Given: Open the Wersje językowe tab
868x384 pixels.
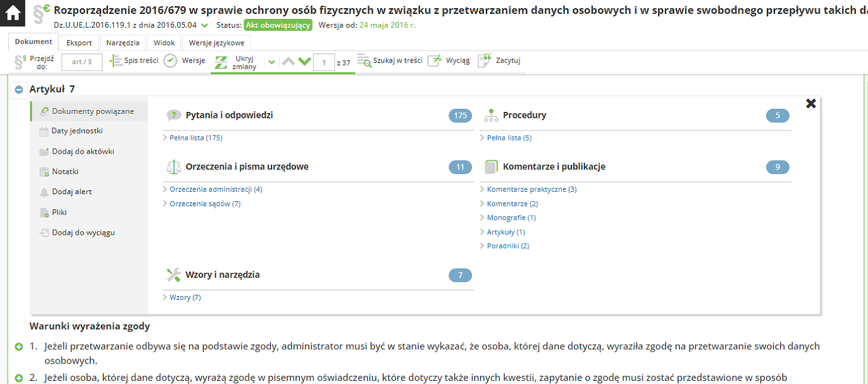Looking at the screenshot, I should click(216, 43).
